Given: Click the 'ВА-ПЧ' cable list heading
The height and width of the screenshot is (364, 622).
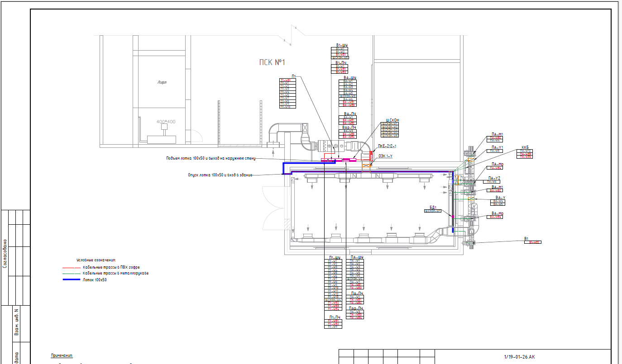Looking at the screenshot, I should click(350, 114).
